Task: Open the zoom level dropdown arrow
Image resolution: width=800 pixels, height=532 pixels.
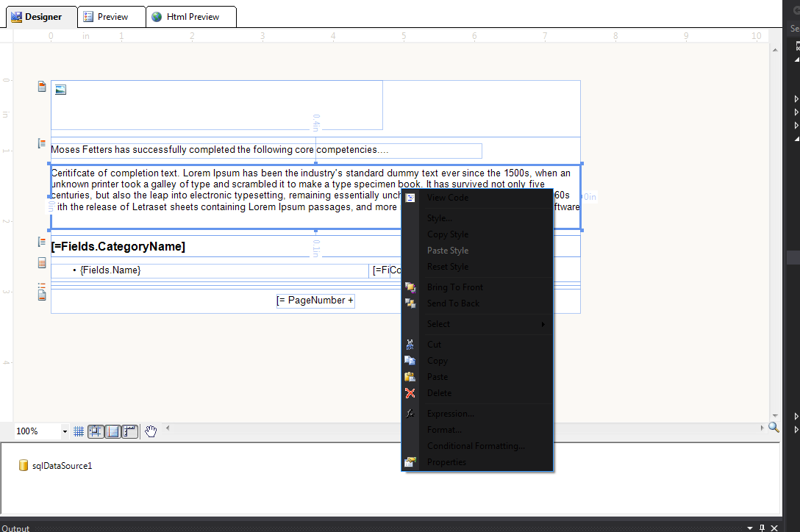Action: 65,431
